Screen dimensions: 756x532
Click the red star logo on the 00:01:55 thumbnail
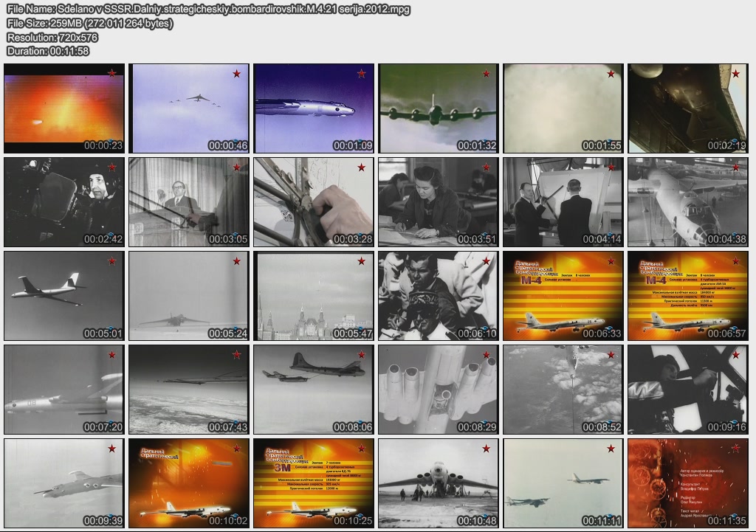pos(611,74)
